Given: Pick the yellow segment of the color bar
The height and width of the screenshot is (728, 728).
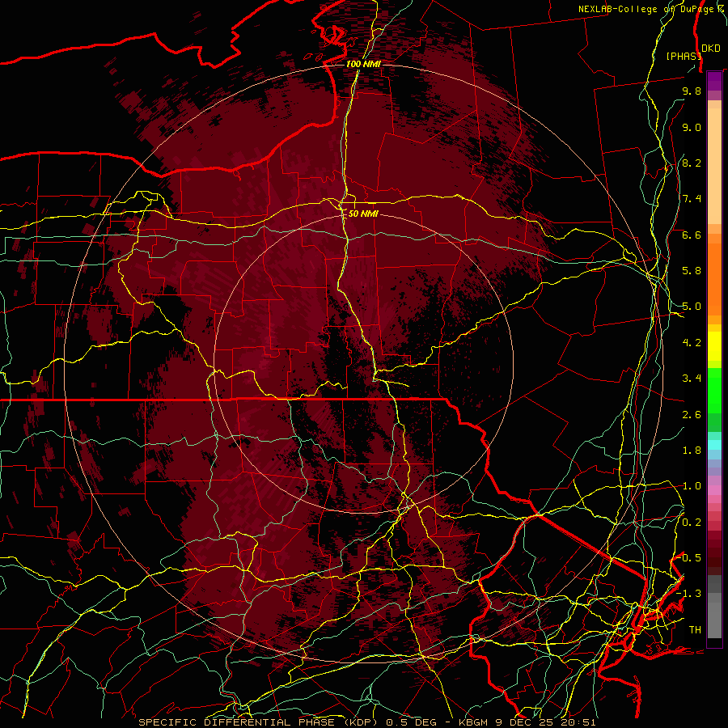Looking at the screenshot, I should click(x=714, y=345).
